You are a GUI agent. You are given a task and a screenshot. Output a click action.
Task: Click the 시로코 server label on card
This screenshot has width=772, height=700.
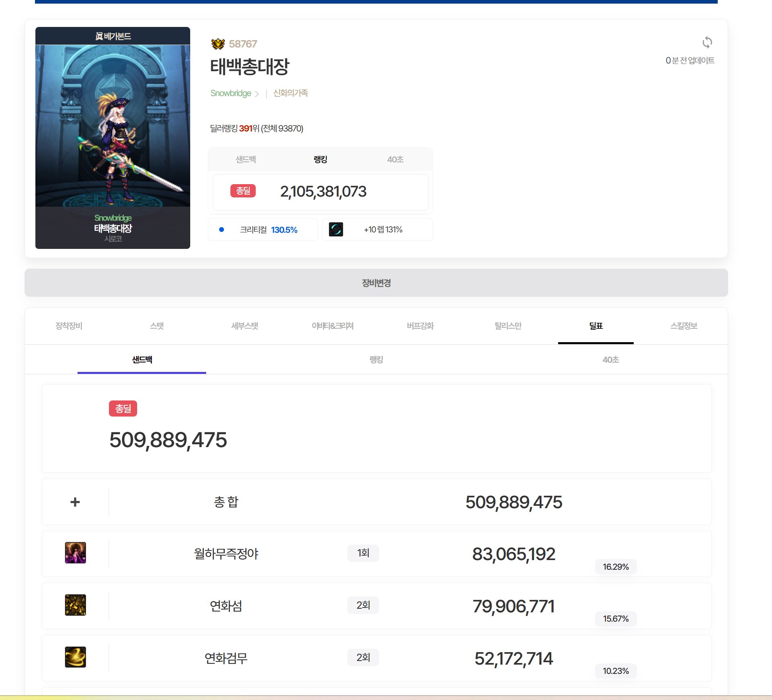113,239
